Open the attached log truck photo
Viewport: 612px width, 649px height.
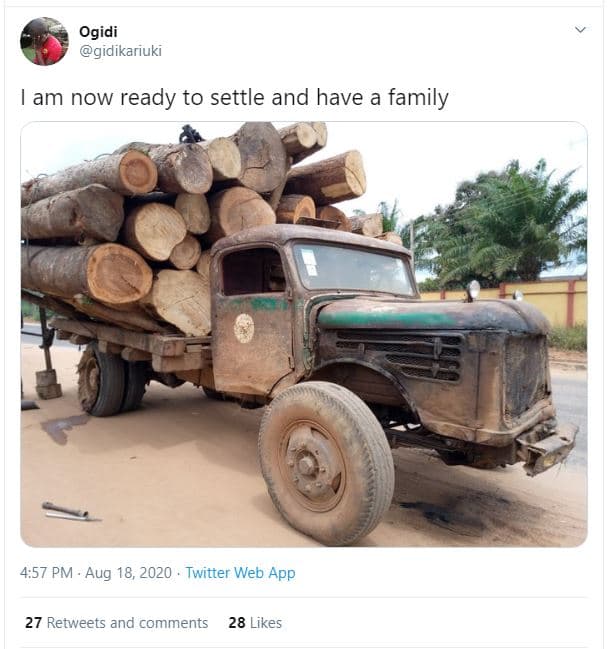click(x=304, y=334)
